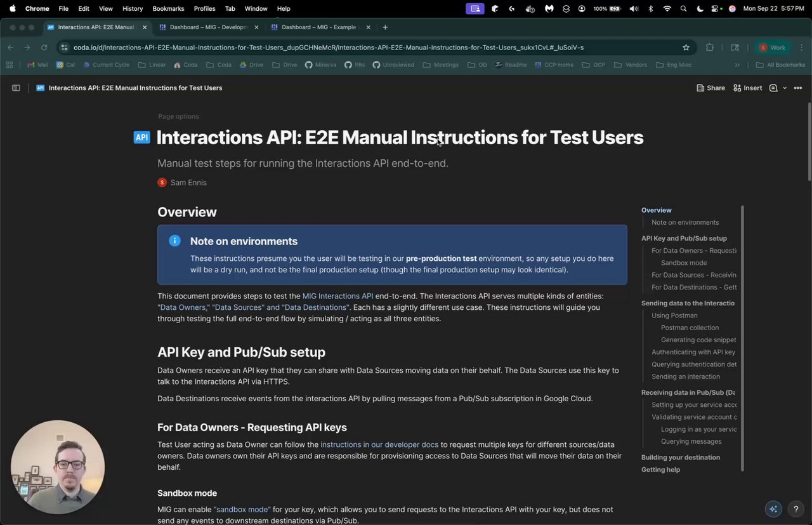
Task: Toggle the Coda pages sidebar panel
Action: [16, 88]
